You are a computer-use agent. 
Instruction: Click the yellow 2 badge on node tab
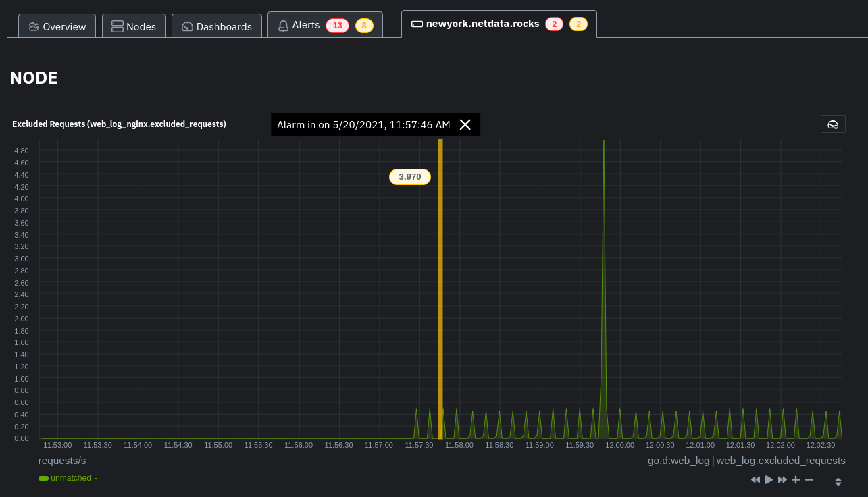[578, 24]
